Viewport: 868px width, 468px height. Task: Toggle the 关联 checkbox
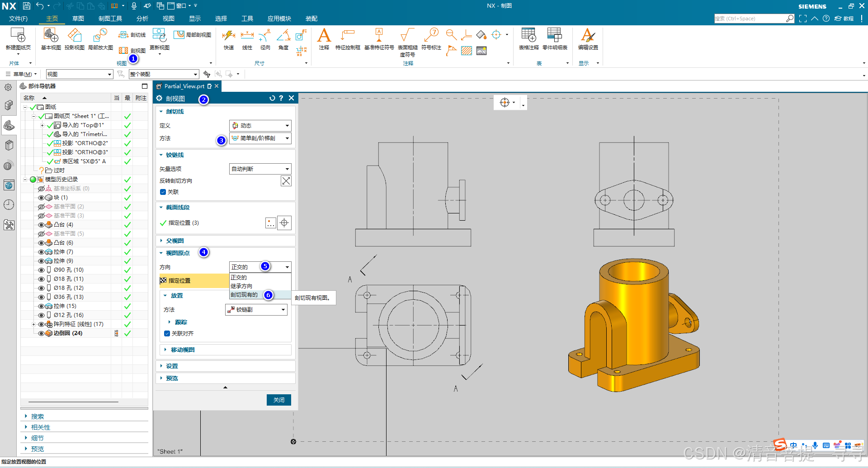coord(163,192)
